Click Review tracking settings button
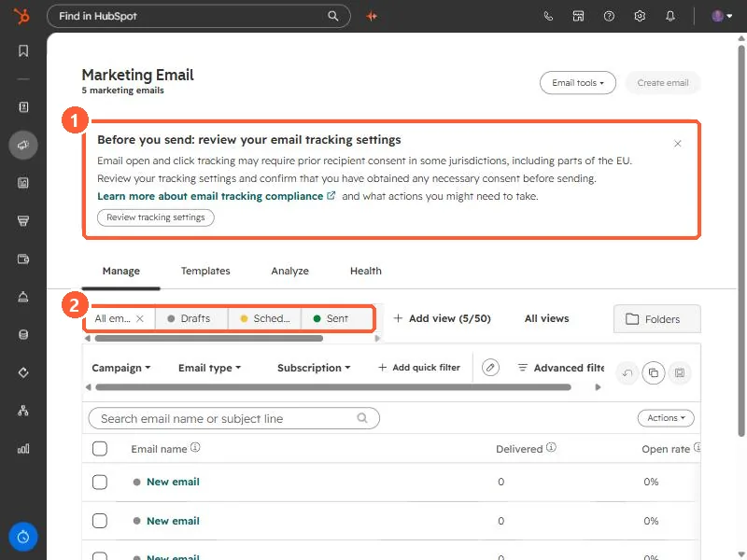 click(x=156, y=217)
